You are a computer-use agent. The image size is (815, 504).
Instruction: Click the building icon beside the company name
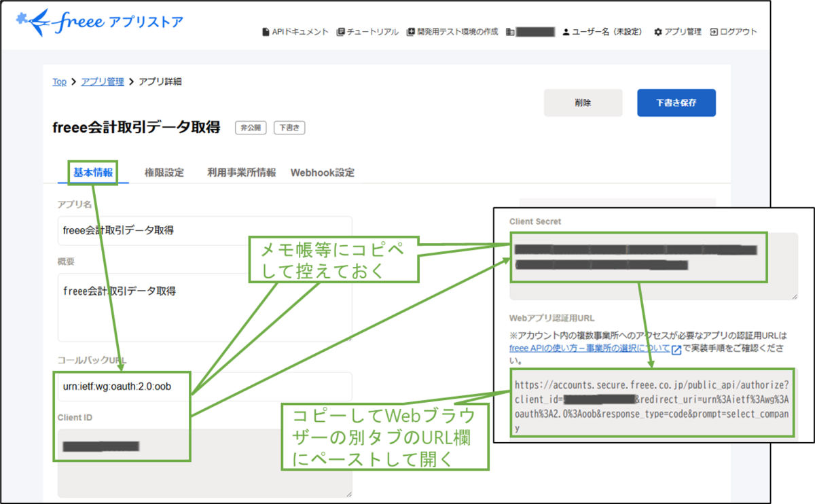pos(510,32)
